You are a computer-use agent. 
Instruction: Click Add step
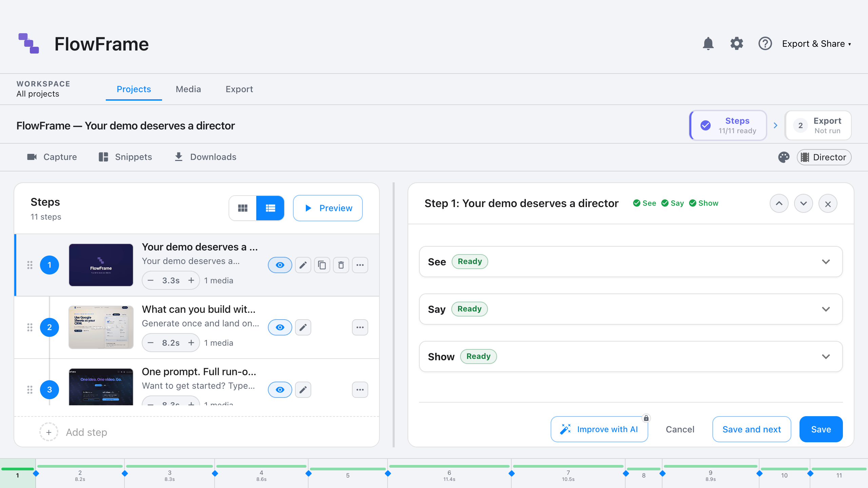(x=73, y=432)
